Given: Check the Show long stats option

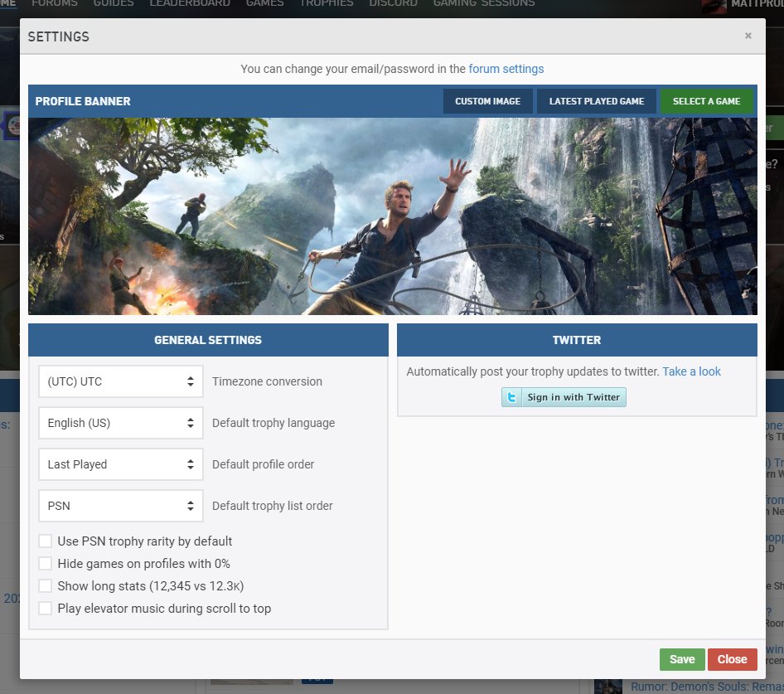Looking at the screenshot, I should [x=45, y=586].
